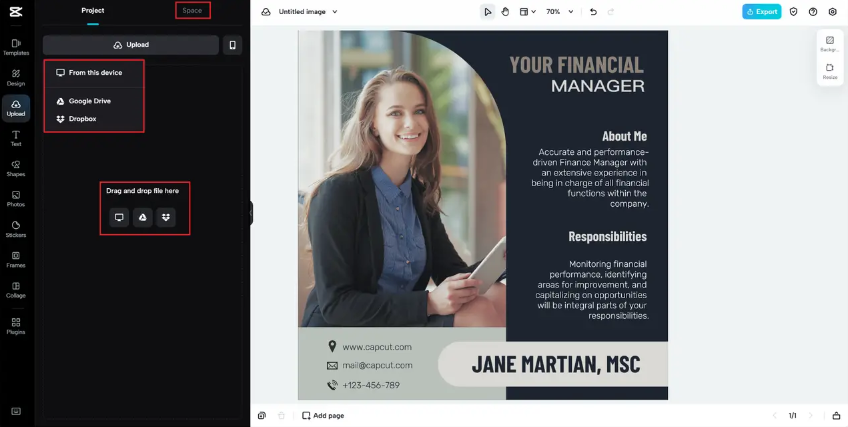Viewport: 848px width, 427px height.
Task: Select the MANAGER text on canvas
Action: (598, 86)
